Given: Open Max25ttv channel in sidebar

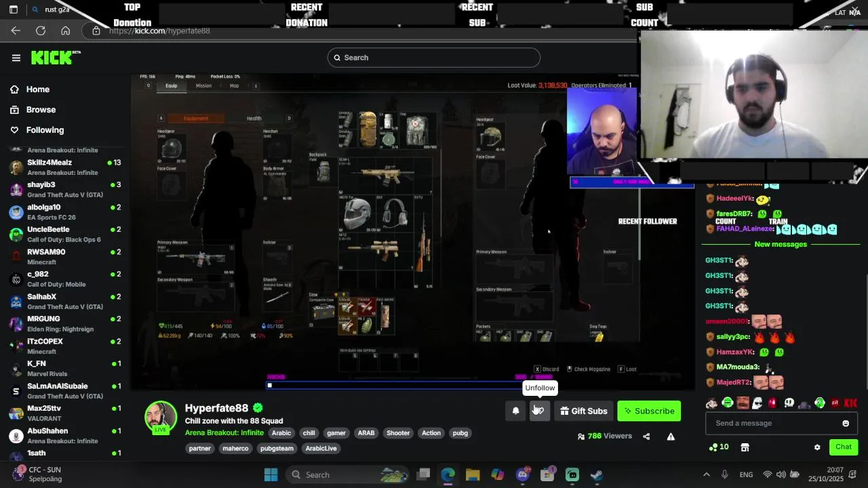Looking at the screenshot, I should pos(66,413).
